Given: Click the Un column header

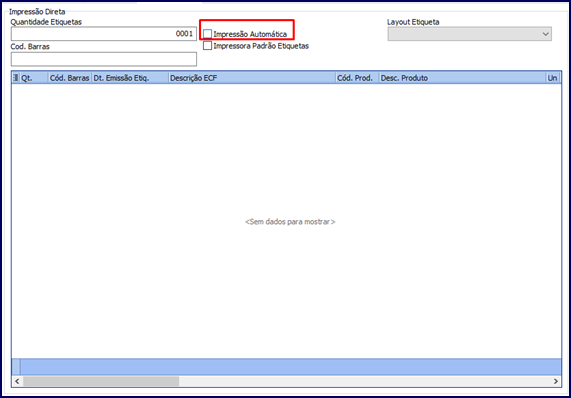Looking at the screenshot, I should (553, 78).
